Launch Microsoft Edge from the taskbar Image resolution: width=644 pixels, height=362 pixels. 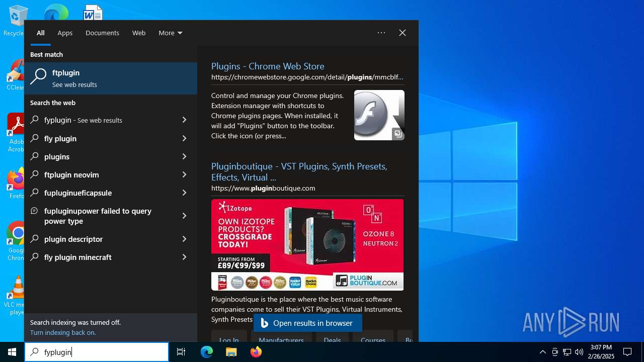207,352
